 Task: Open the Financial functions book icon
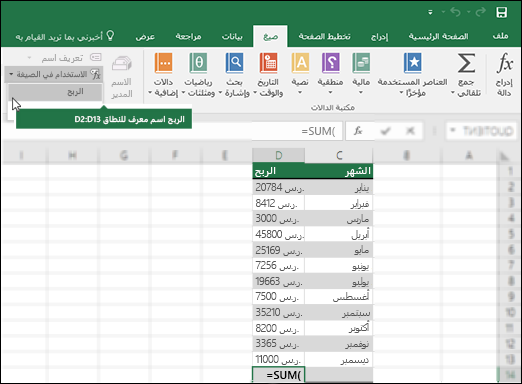point(361,63)
